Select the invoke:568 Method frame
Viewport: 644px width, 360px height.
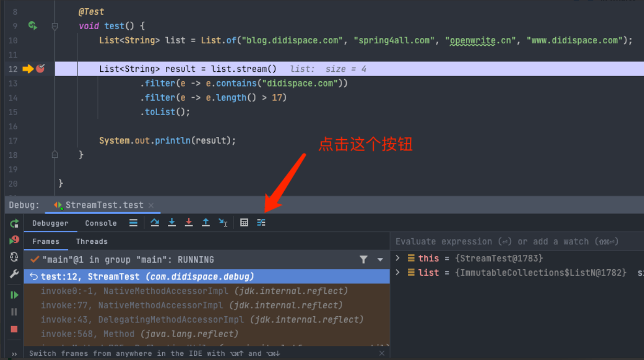point(207,333)
